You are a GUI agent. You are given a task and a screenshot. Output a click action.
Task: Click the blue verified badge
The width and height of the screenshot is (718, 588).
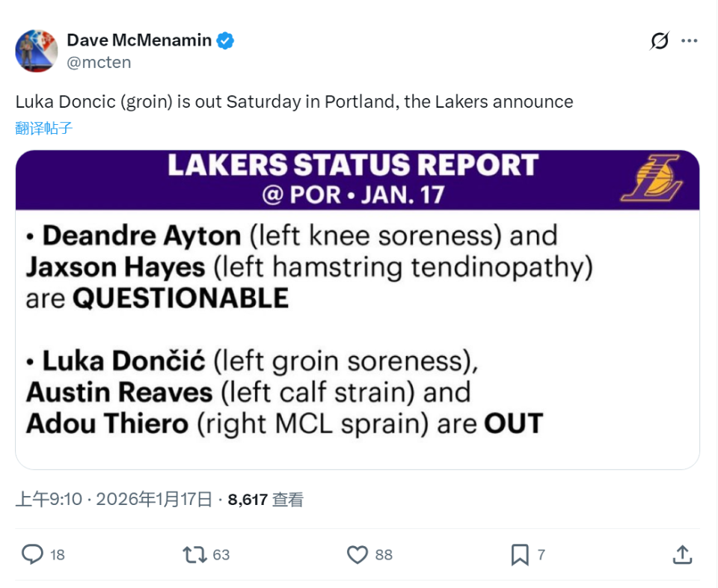(225, 40)
